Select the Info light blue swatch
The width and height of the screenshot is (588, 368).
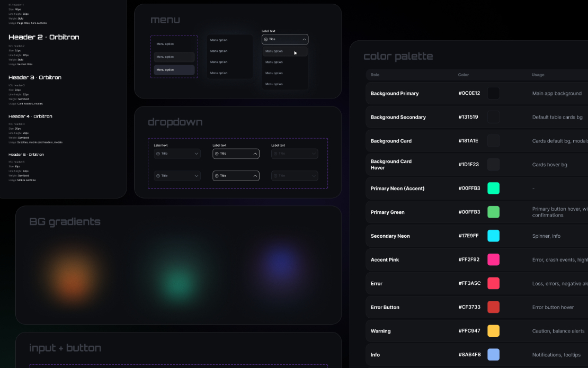point(493,355)
